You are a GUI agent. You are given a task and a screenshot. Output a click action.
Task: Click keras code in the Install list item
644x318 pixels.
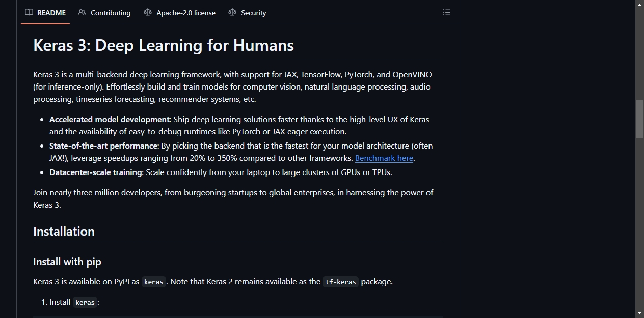tap(85, 302)
